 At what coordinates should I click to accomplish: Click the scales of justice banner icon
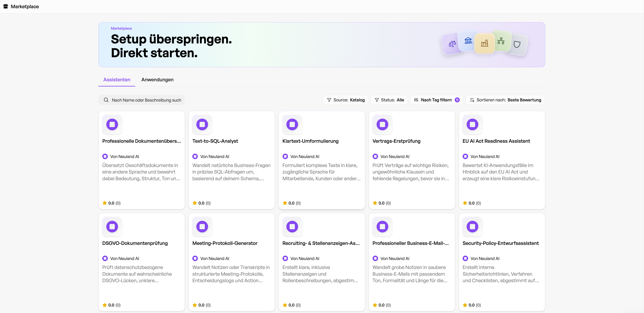(x=452, y=44)
